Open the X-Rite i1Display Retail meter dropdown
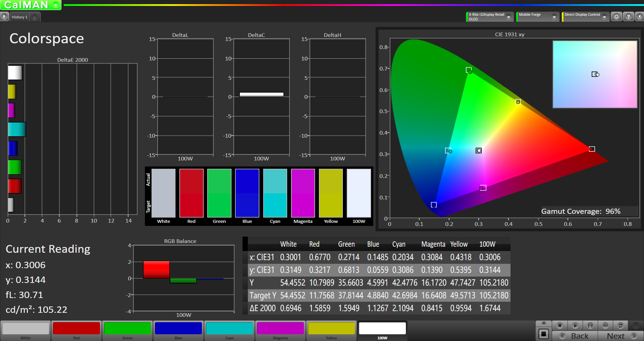The width and height of the screenshot is (644, 341). (509, 17)
